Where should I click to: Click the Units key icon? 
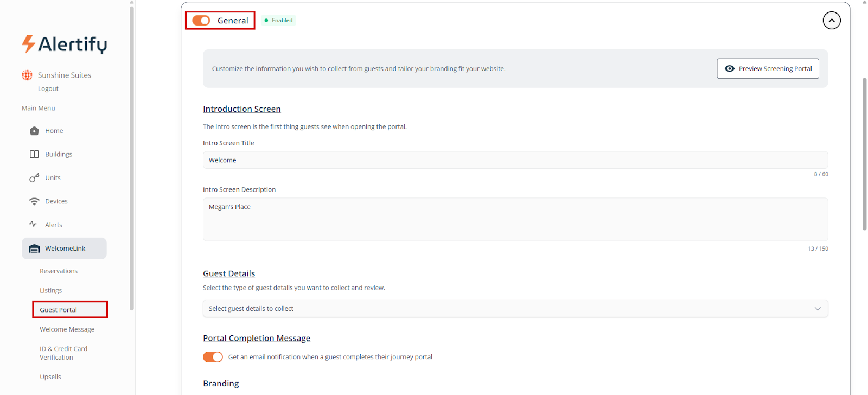(34, 178)
